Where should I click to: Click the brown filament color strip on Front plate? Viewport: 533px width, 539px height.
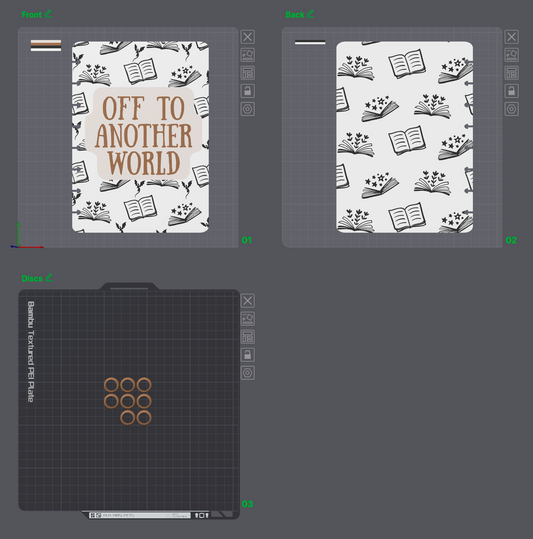point(46,44)
